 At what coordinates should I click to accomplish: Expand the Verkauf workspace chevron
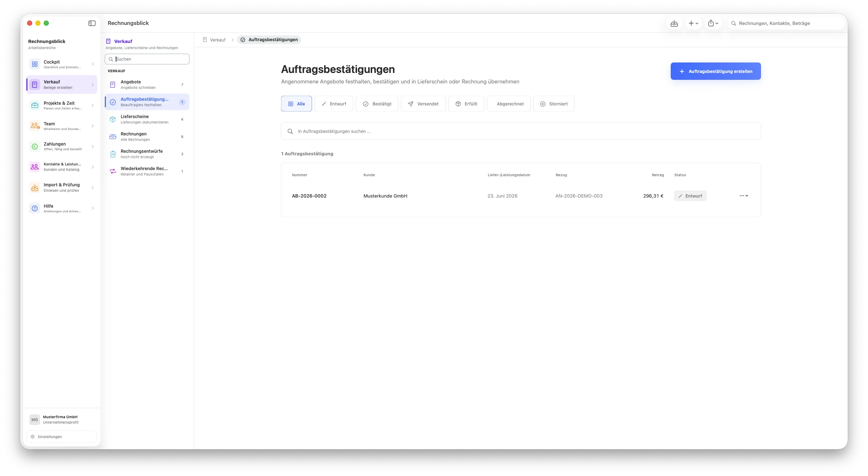(93, 85)
